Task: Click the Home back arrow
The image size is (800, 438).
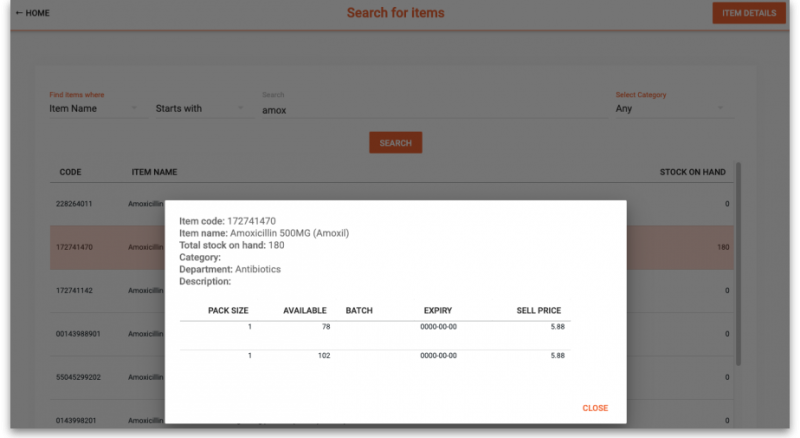Action: pos(20,13)
